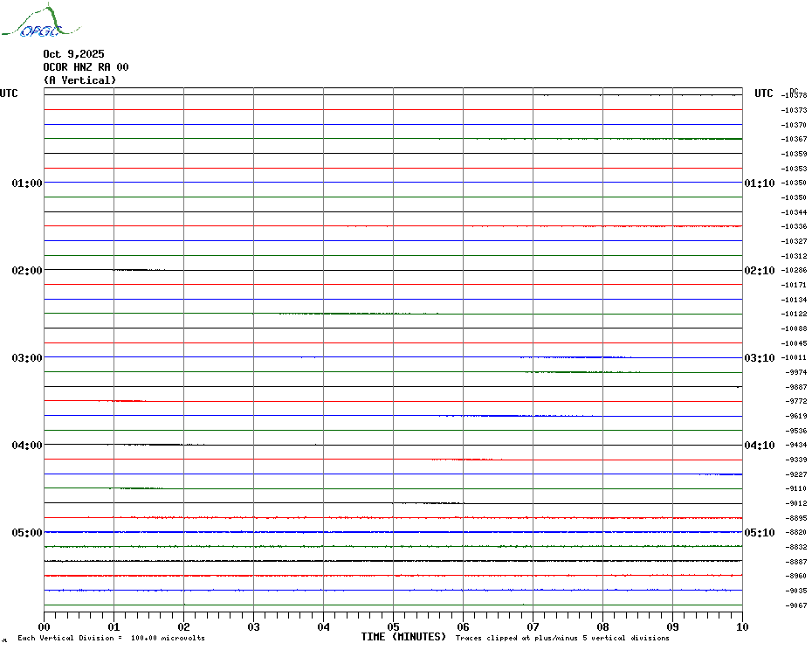Image resolution: width=812 pixels, height=650 pixels.
Task: Select the 01:00 hour marker on left
Action: pos(27,183)
